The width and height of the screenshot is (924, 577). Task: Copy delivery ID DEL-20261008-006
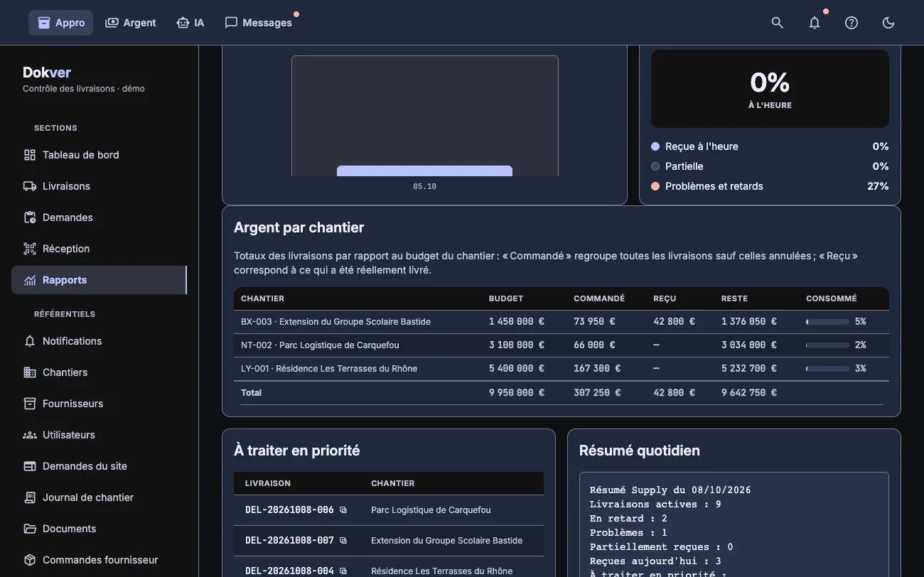tap(343, 510)
